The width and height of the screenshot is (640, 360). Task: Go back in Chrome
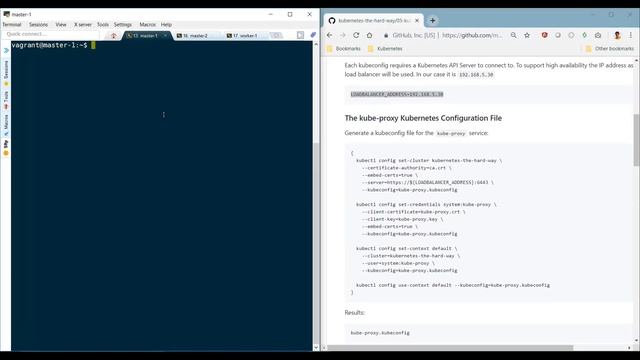[x=330, y=36]
